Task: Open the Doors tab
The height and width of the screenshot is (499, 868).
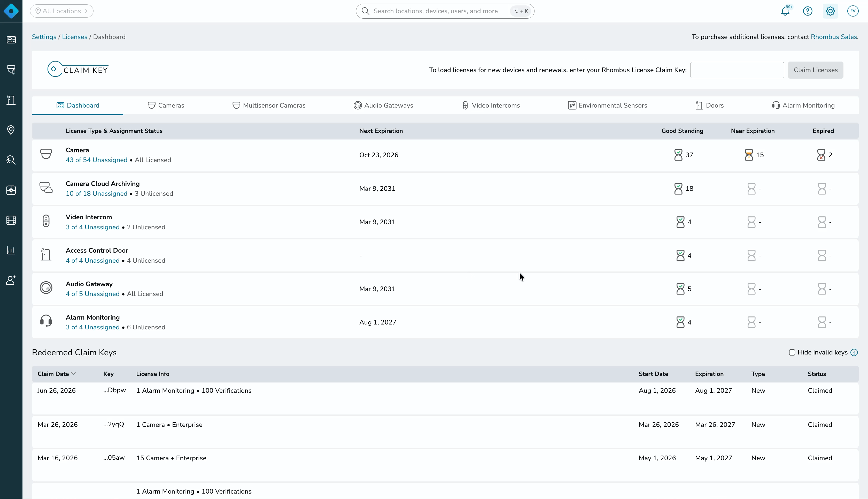Action: pos(709,105)
